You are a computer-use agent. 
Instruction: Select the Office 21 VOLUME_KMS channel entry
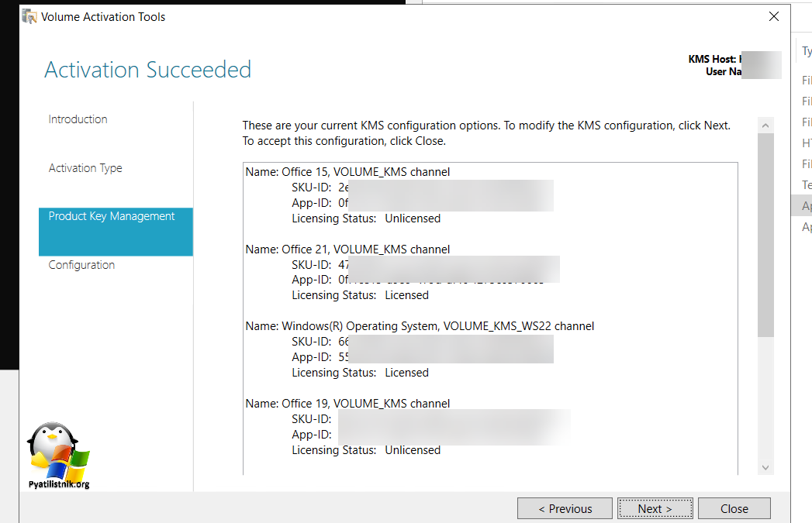(347, 249)
